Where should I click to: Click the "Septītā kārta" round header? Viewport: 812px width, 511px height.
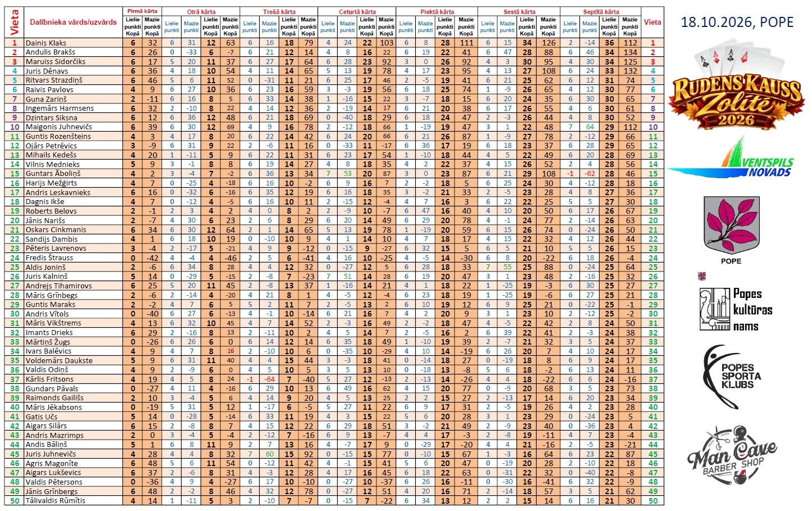click(600, 11)
